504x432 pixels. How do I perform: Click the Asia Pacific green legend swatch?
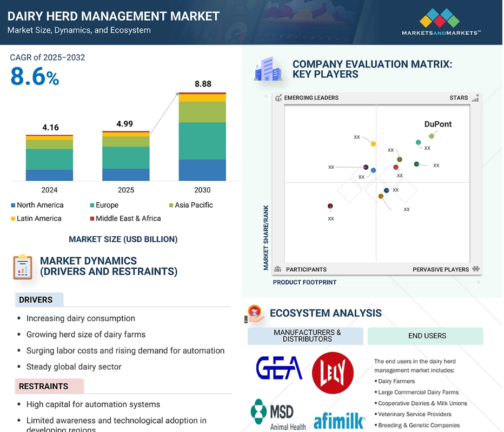point(171,205)
